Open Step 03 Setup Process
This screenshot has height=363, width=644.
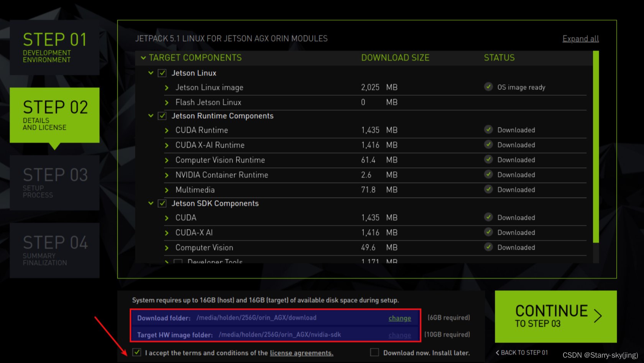point(54,183)
